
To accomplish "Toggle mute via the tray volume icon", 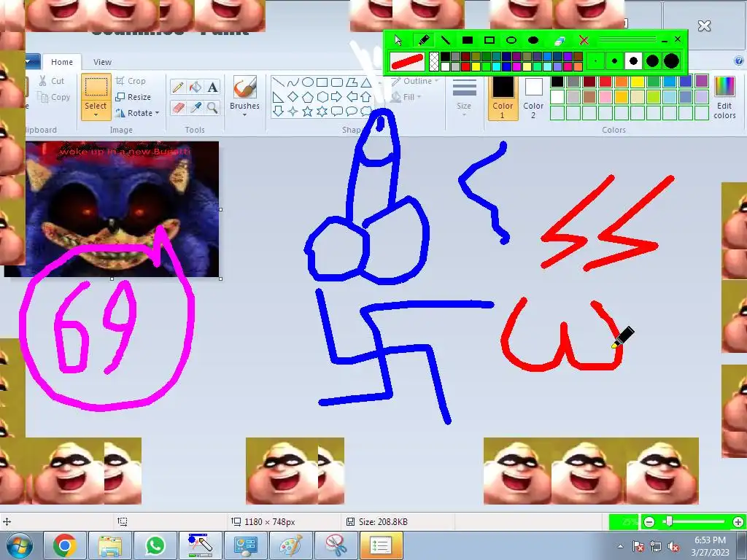I will [x=673, y=546].
